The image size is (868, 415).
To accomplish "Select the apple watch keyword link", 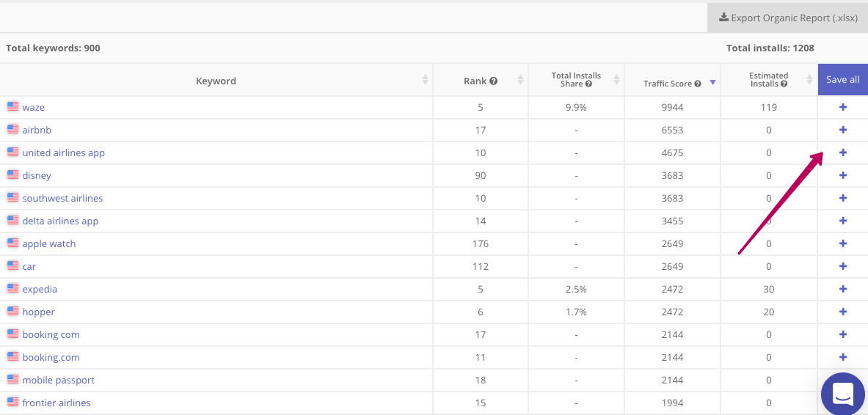I will point(48,243).
